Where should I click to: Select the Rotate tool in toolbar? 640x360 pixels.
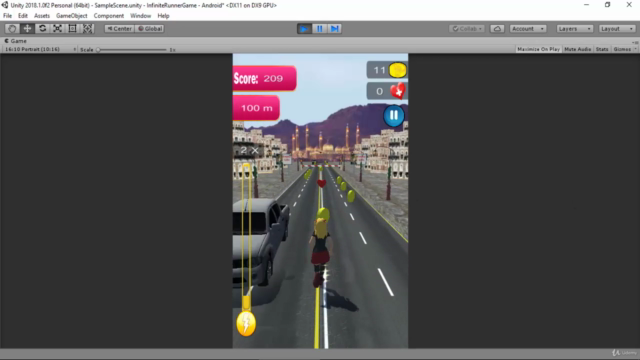(42, 29)
